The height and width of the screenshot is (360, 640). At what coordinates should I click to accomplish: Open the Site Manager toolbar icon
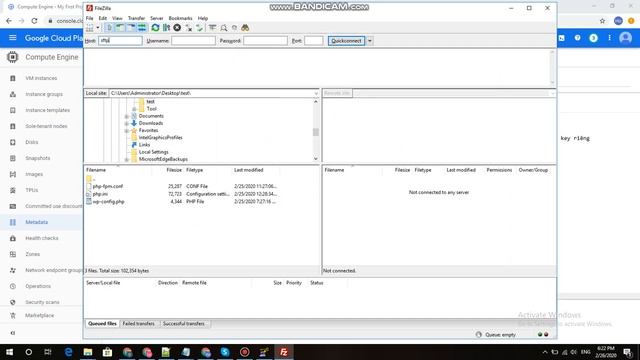[x=90, y=28]
